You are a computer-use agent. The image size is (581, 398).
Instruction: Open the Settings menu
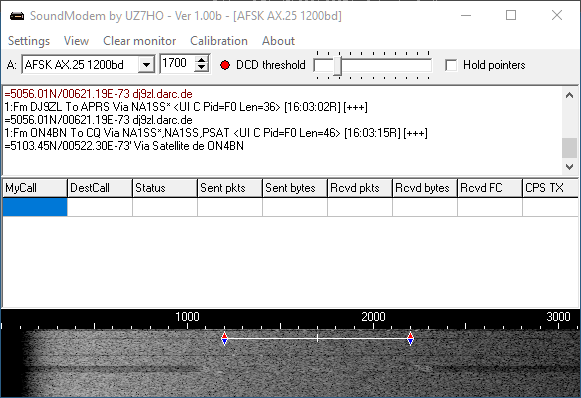tap(29, 41)
